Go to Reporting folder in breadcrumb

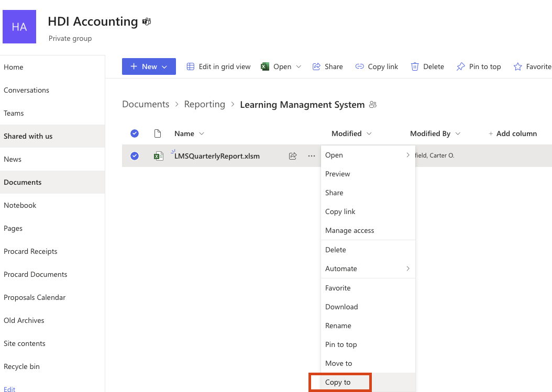204,104
